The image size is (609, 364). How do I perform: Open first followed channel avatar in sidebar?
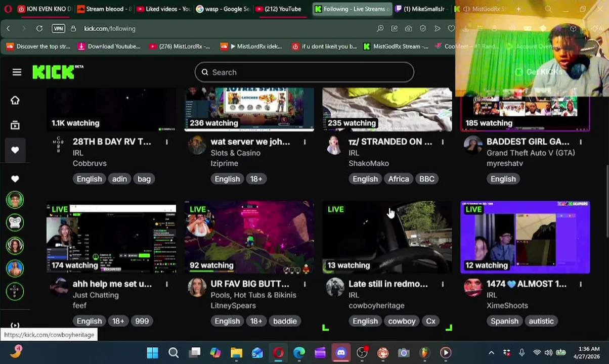[15, 200]
